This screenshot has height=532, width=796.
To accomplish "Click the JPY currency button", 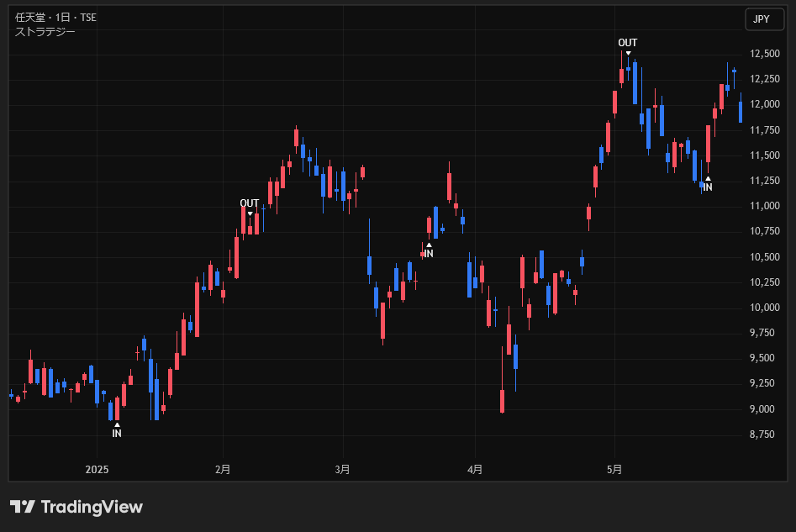I will [x=765, y=19].
